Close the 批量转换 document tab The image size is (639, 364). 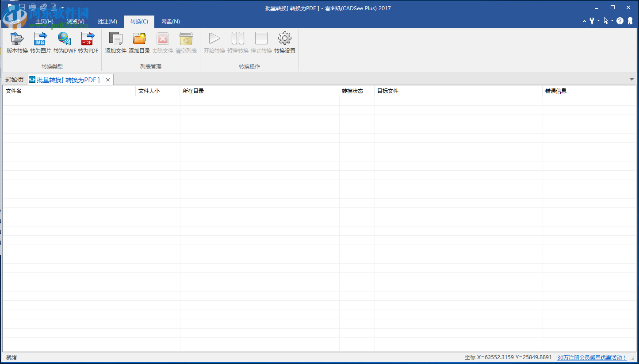(107, 80)
